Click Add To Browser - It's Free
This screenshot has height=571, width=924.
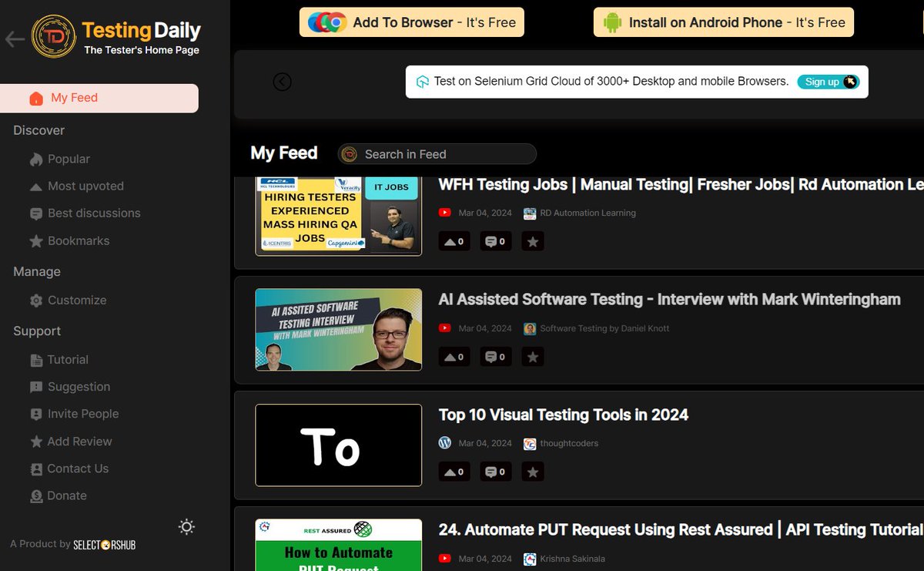click(411, 22)
